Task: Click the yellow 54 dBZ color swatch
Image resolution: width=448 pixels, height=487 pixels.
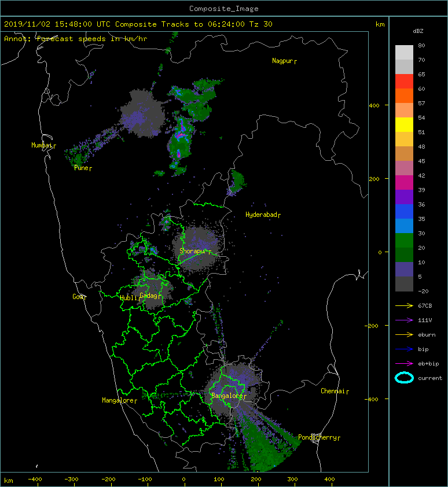Action: 404,124
